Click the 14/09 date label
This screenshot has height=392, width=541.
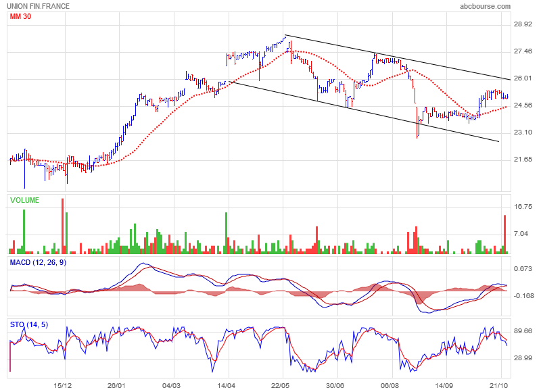[444, 385]
